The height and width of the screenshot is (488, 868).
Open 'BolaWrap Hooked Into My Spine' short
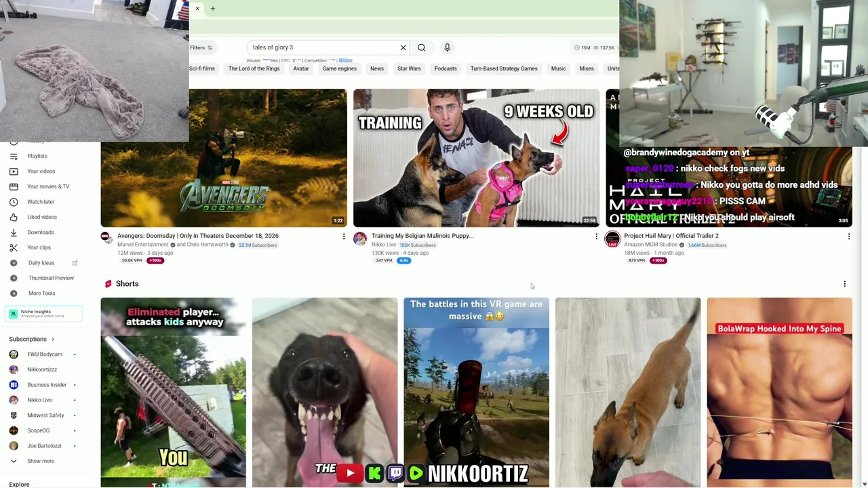779,392
